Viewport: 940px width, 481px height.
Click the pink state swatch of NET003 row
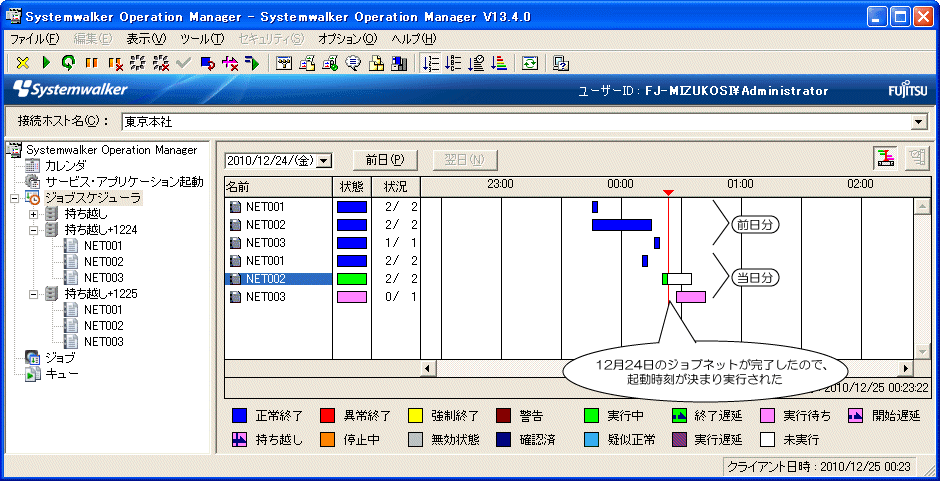[352, 297]
